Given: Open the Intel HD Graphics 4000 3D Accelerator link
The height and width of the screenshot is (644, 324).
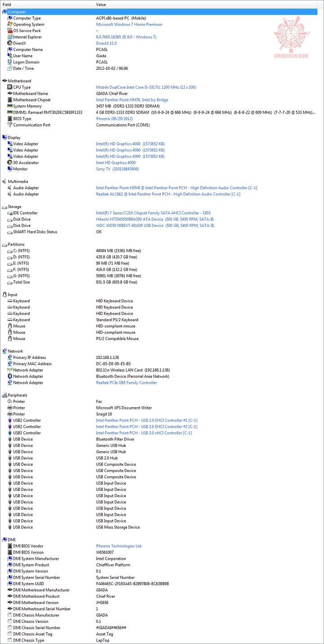Looking at the screenshot, I should 116,163.
